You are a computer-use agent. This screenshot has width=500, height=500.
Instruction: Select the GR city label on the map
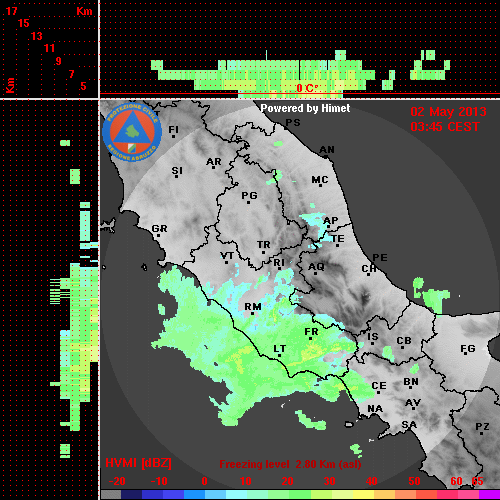(159, 229)
